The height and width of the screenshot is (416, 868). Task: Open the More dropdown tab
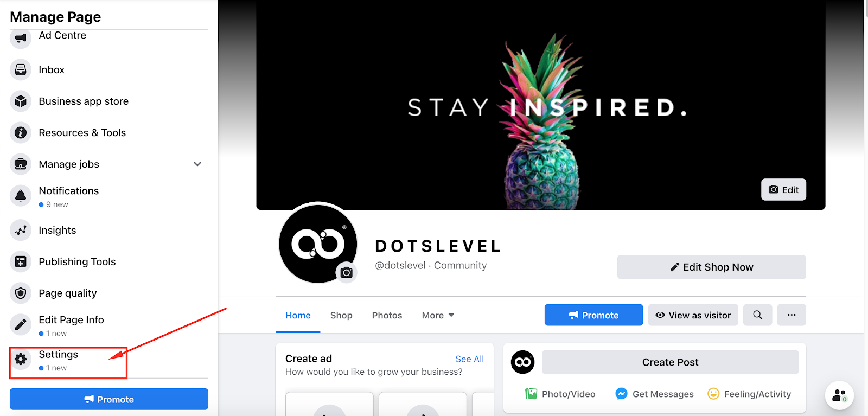click(x=438, y=315)
